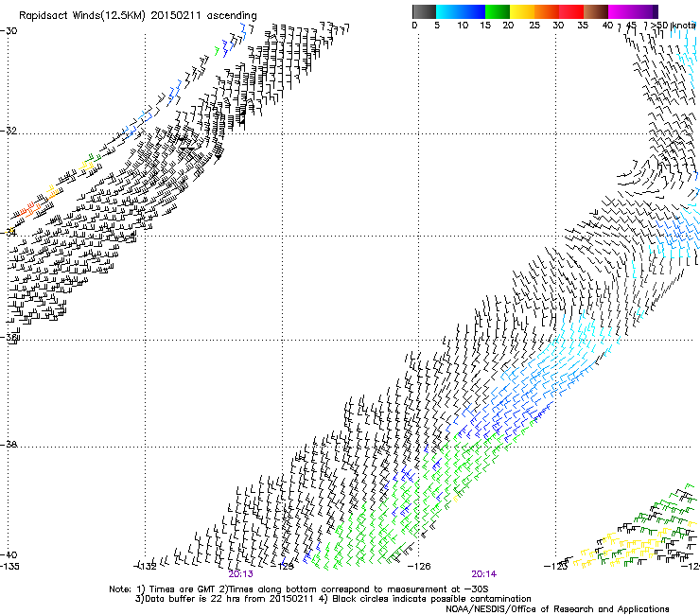Click the '-38' latitude axis label
This screenshot has height=615, width=700.
[x=9, y=445]
